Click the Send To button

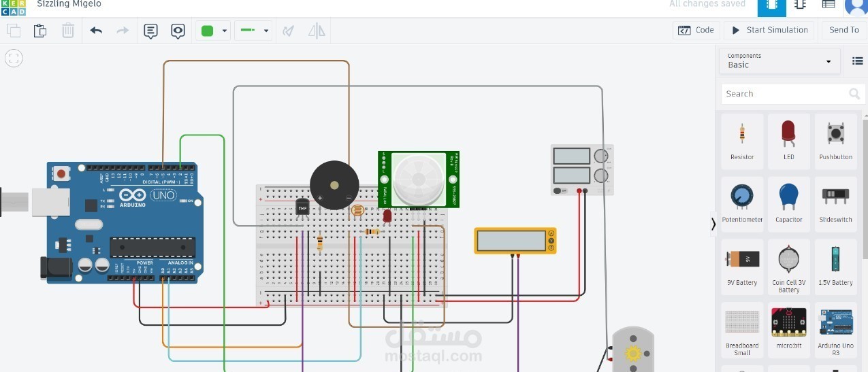[844, 30]
